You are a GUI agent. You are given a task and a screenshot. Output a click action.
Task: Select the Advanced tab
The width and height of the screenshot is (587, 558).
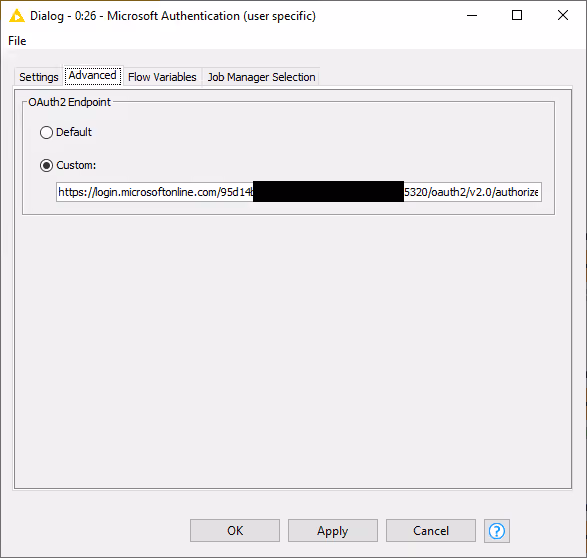point(92,76)
